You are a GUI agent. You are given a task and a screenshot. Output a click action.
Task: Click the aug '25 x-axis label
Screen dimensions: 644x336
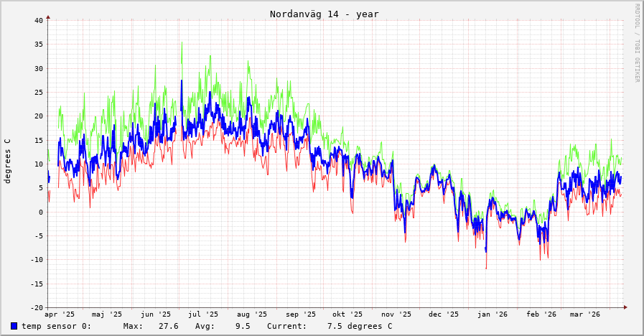(251, 314)
